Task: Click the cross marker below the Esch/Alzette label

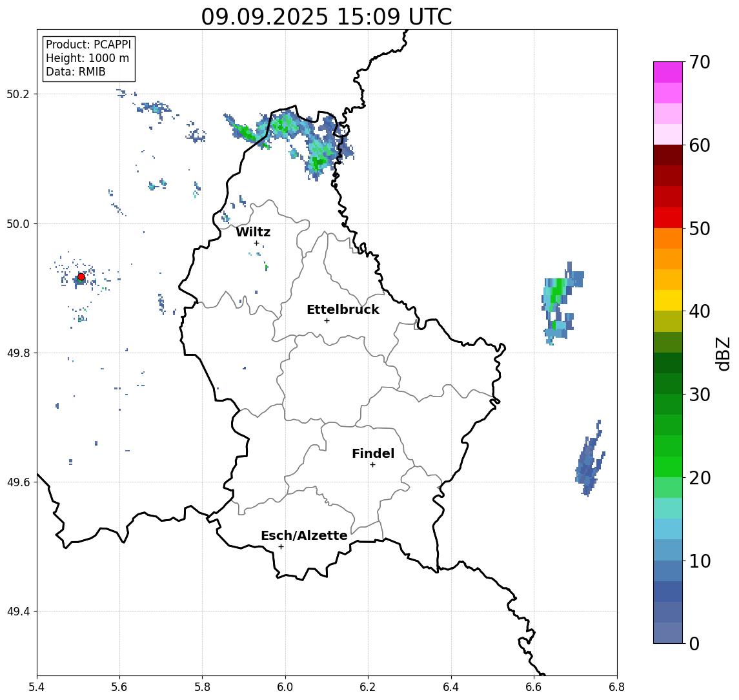Action: [281, 547]
